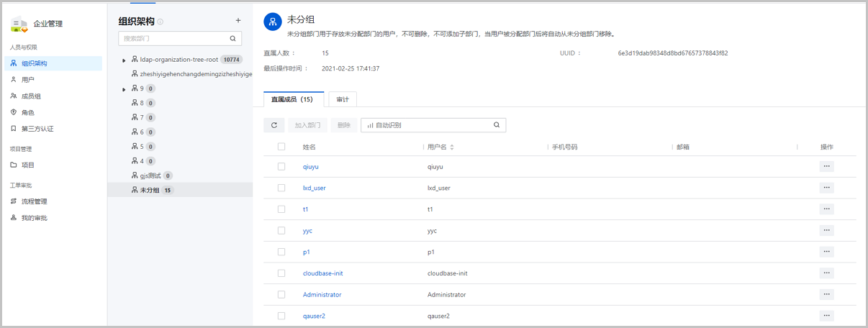Click the sort arrows beside 用户名 column
868x328 pixels.
click(x=452, y=147)
